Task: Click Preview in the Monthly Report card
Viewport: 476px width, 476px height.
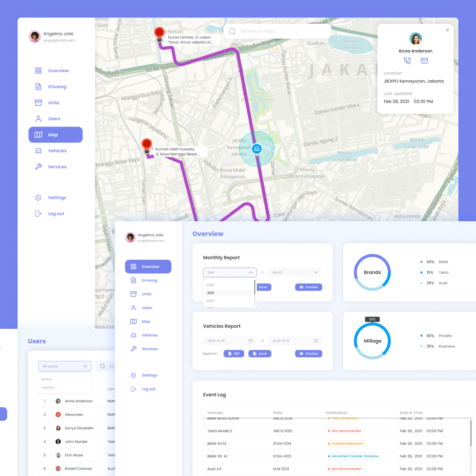Action: (x=309, y=287)
